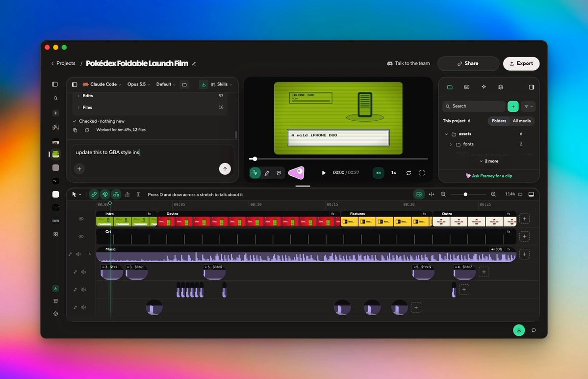Open the Default mode dropdown
The image size is (588, 379).
click(x=166, y=84)
